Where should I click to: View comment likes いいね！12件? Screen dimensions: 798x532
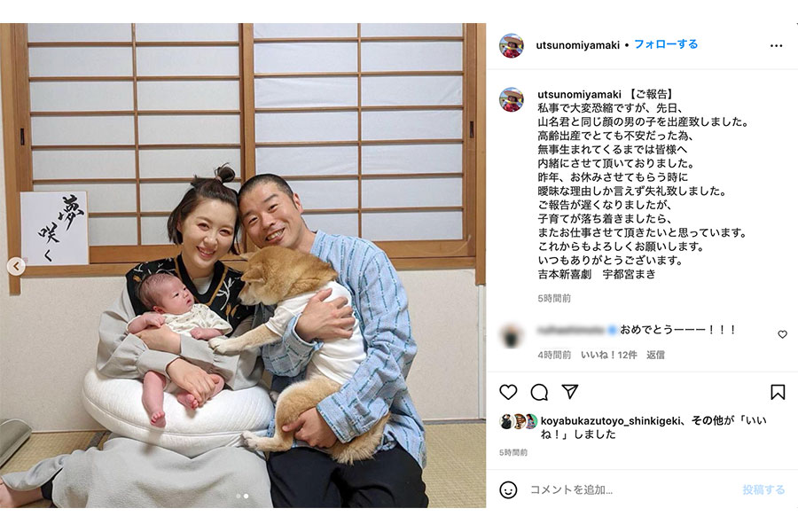pyautogui.click(x=608, y=355)
